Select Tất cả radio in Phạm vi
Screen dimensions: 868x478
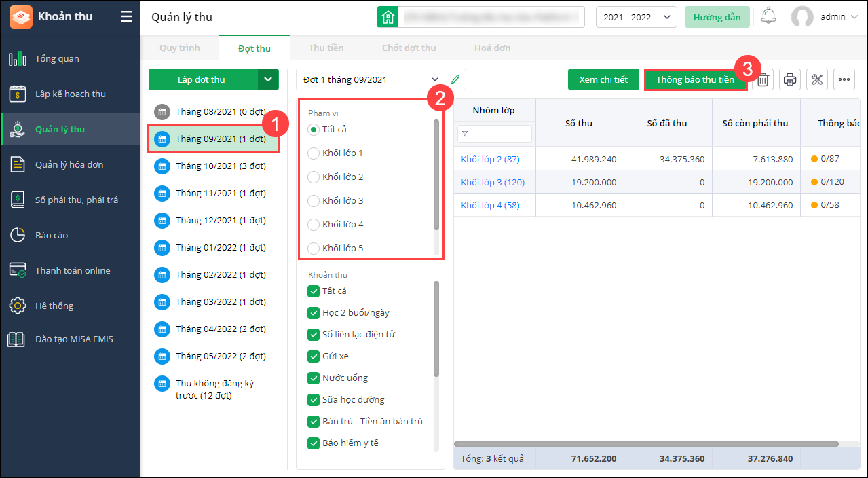pyautogui.click(x=314, y=129)
